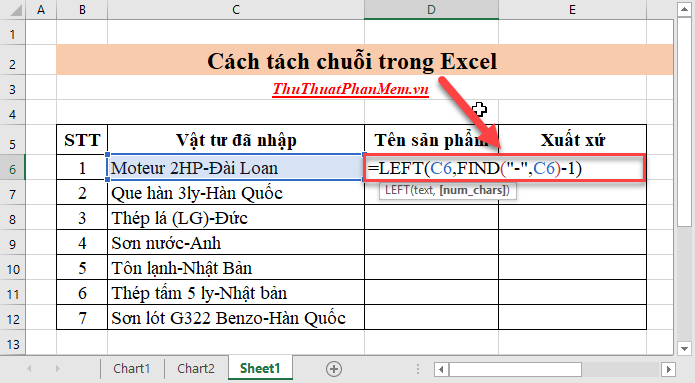Click the 'Tên sản phẩm' header cell
Screen dimensions: 695x383
click(431, 140)
